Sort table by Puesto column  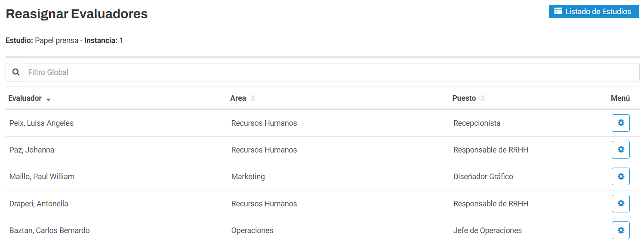click(468, 98)
